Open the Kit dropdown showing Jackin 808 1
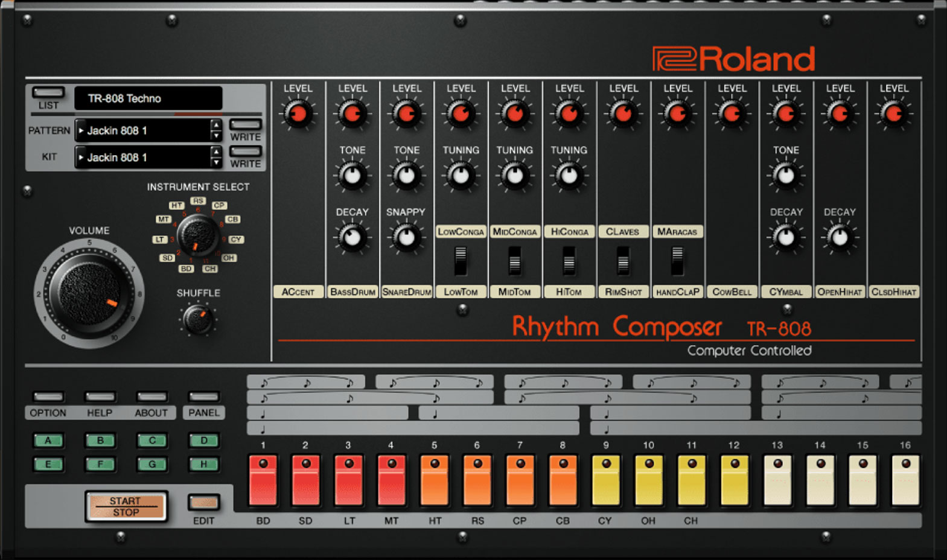 point(144,157)
